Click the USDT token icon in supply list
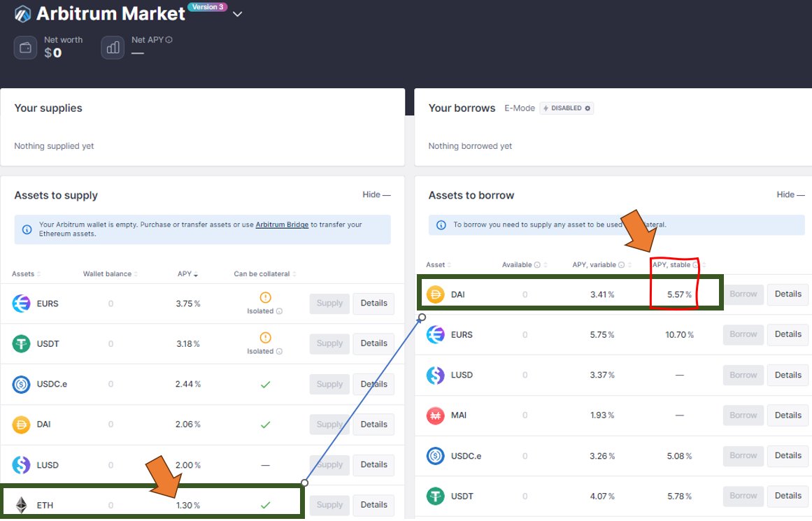Screen dimensions: 812x521 pyautogui.click(x=21, y=344)
